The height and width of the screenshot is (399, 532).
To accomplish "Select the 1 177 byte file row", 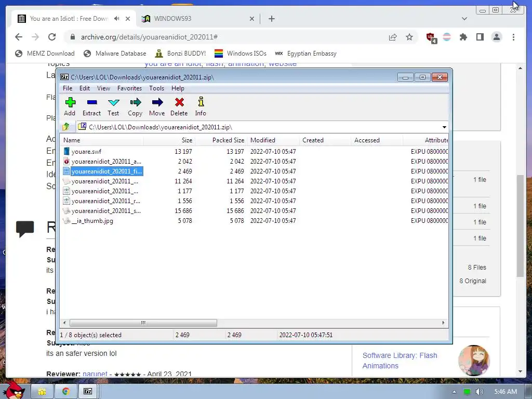I will pyautogui.click(x=254, y=191).
